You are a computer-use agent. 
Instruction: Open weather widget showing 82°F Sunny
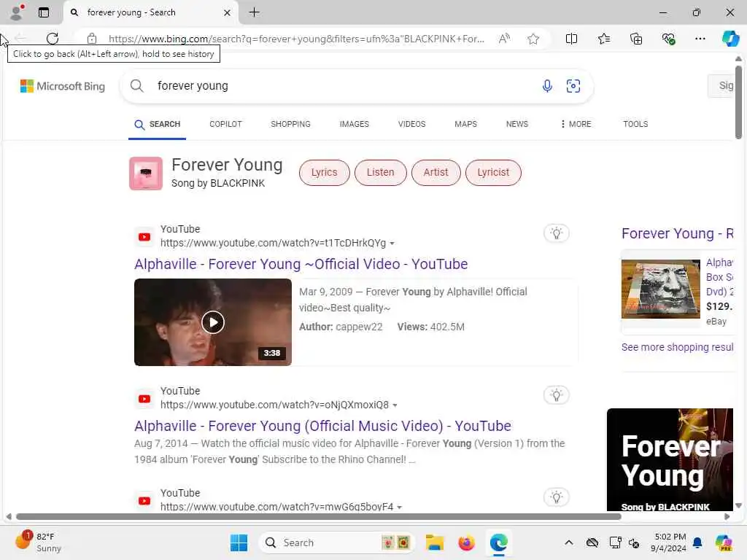(39, 542)
